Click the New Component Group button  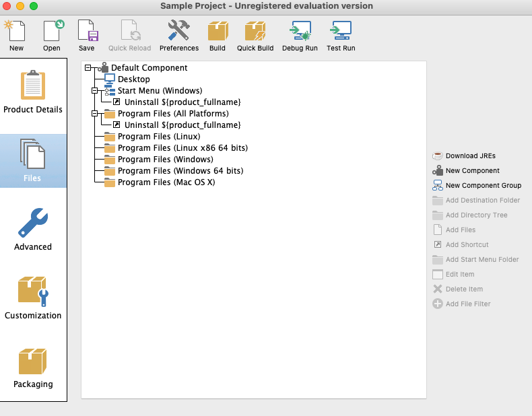tap(483, 186)
